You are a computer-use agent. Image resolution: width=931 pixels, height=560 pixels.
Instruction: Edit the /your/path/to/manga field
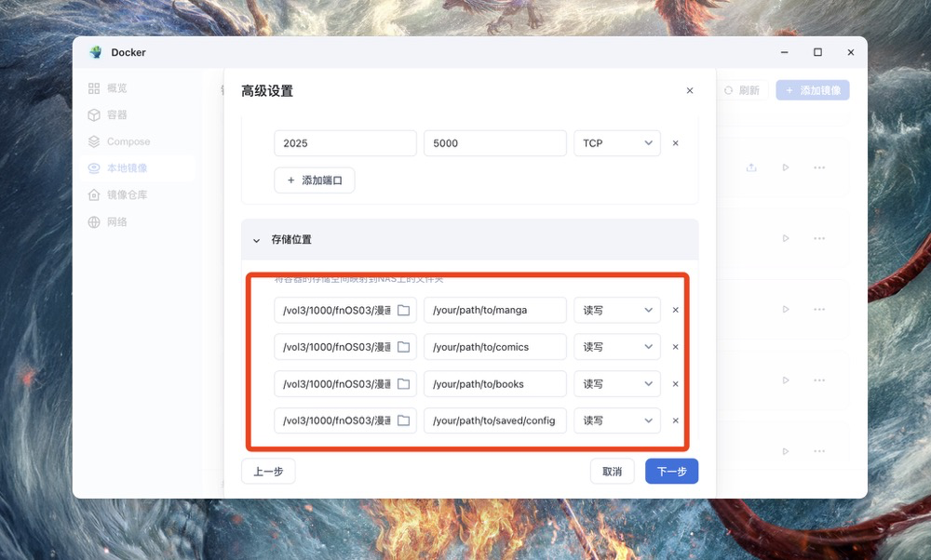point(495,311)
